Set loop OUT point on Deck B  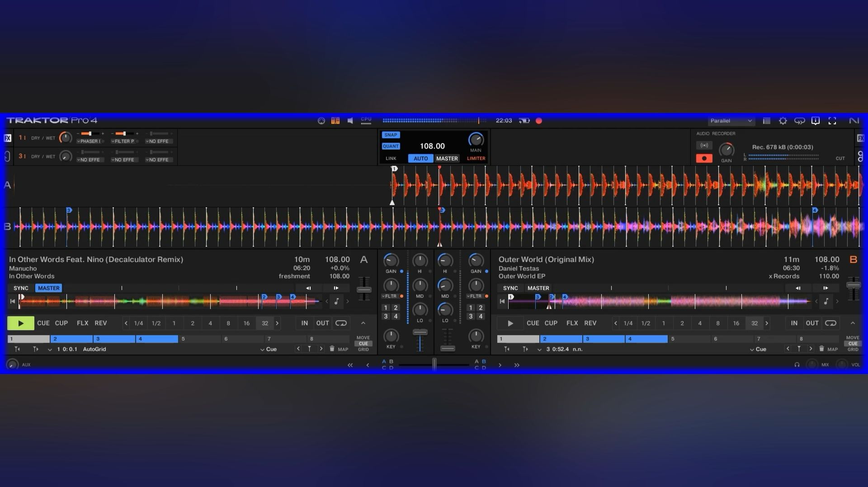click(x=812, y=323)
